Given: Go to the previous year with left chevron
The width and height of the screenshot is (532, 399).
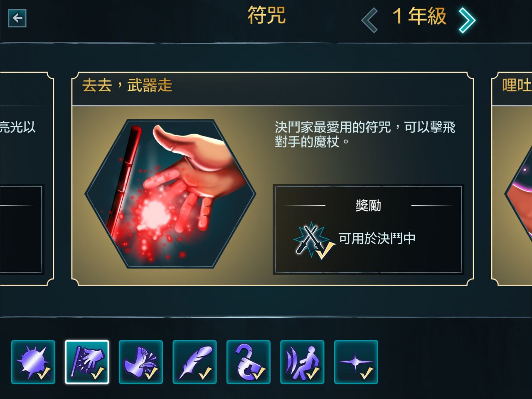Looking at the screenshot, I should tap(369, 20).
